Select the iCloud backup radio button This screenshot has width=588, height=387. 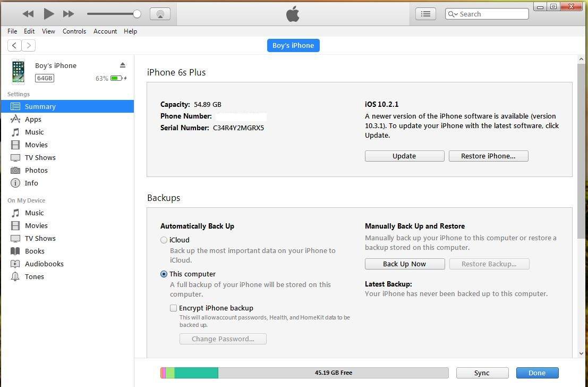[164, 240]
